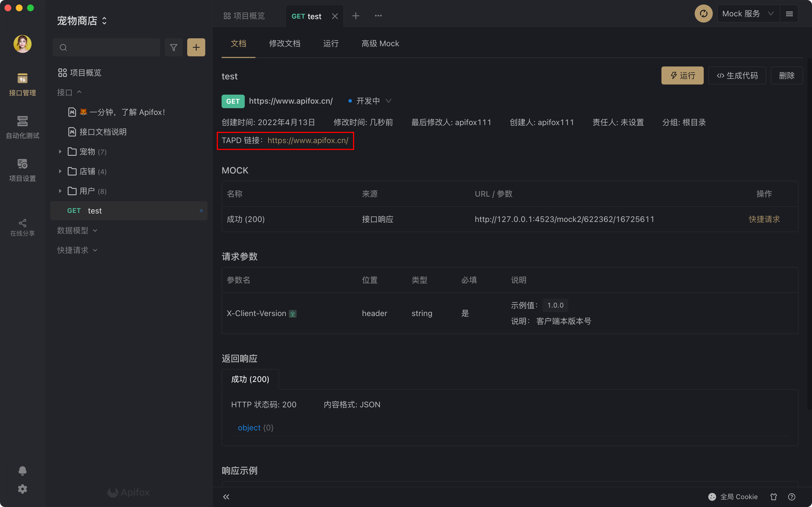Click the refresh sync icon at top right
The height and width of the screenshot is (507, 812).
(703, 14)
